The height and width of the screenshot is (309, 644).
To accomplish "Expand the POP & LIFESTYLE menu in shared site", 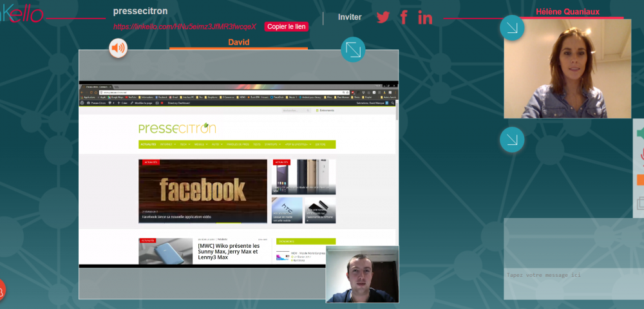I will click(x=298, y=144).
